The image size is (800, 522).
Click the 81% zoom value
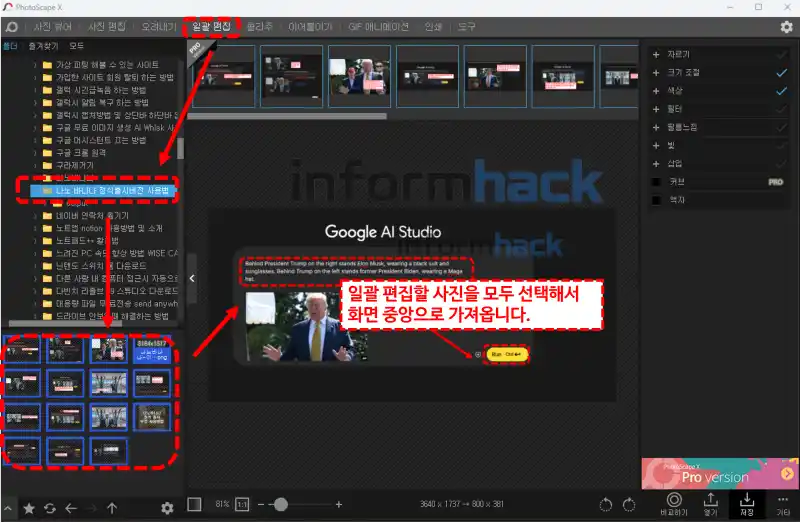tap(222, 504)
